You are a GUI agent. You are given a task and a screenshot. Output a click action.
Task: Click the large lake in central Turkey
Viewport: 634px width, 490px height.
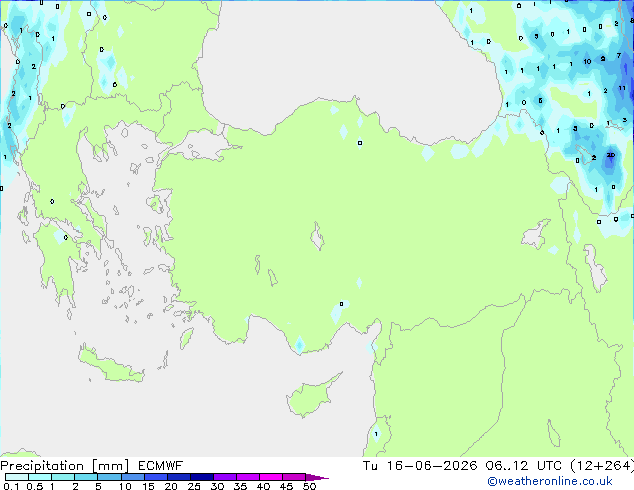click(317, 237)
